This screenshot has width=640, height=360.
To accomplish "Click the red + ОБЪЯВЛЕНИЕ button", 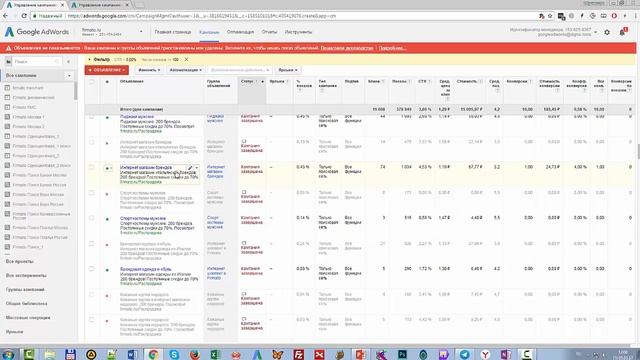I will click(107, 70).
